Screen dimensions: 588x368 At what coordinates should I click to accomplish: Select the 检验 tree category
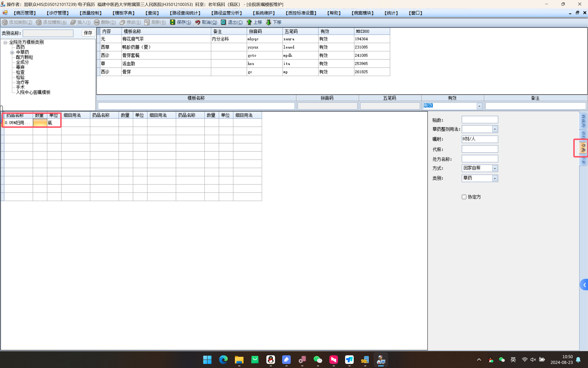(20, 77)
